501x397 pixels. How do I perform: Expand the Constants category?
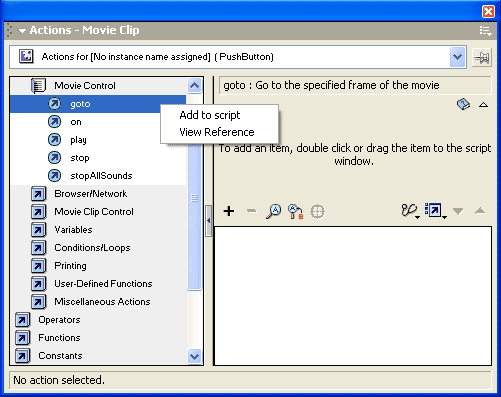coord(98,356)
